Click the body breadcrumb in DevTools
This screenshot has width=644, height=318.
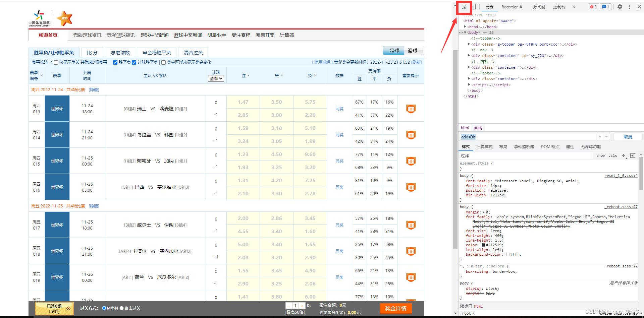(x=478, y=128)
